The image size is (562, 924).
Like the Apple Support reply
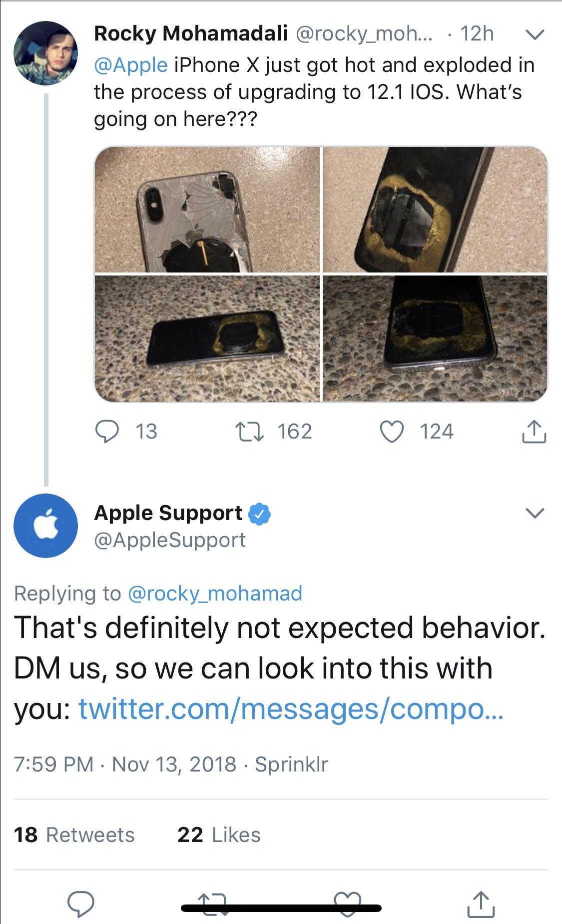[348, 902]
